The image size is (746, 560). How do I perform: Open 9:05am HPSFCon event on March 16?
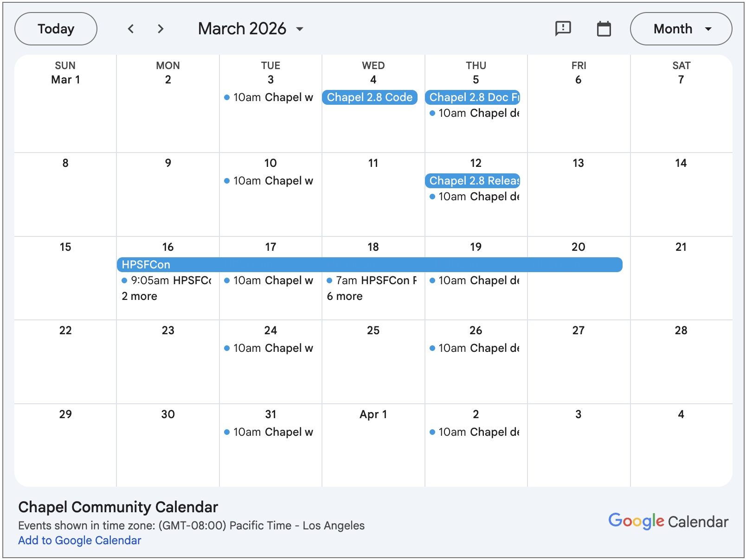(x=167, y=280)
